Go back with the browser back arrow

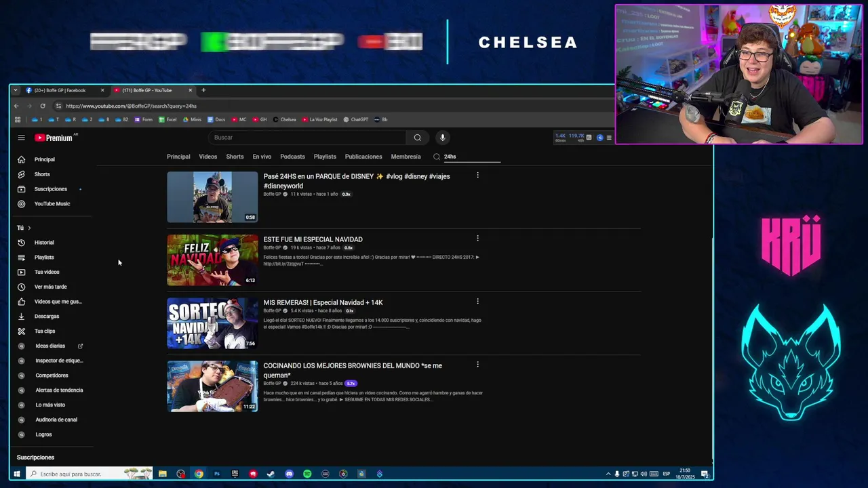(16, 106)
